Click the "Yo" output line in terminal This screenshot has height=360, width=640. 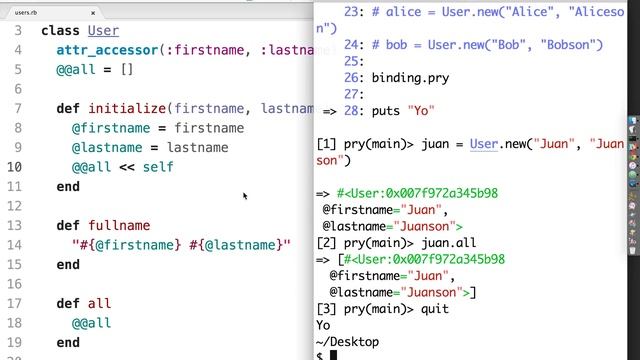tap(323, 326)
